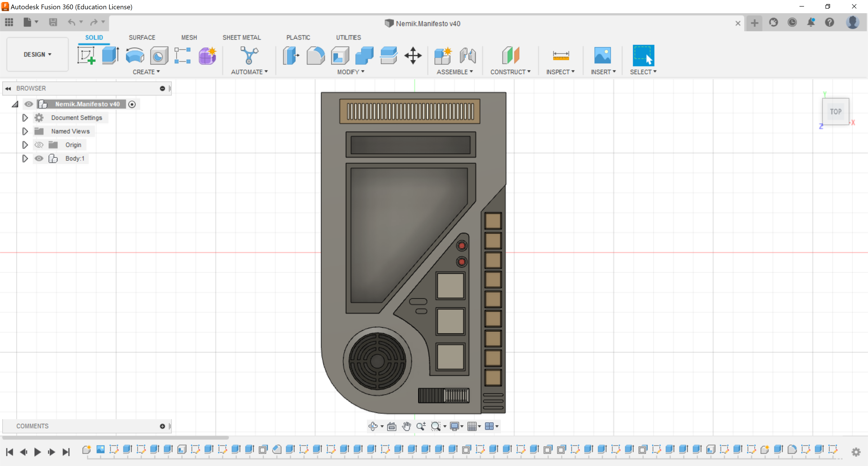Viewport: 868px width, 466px height.
Task: Hide Body:1 using eye icon
Action: pos(39,159)
